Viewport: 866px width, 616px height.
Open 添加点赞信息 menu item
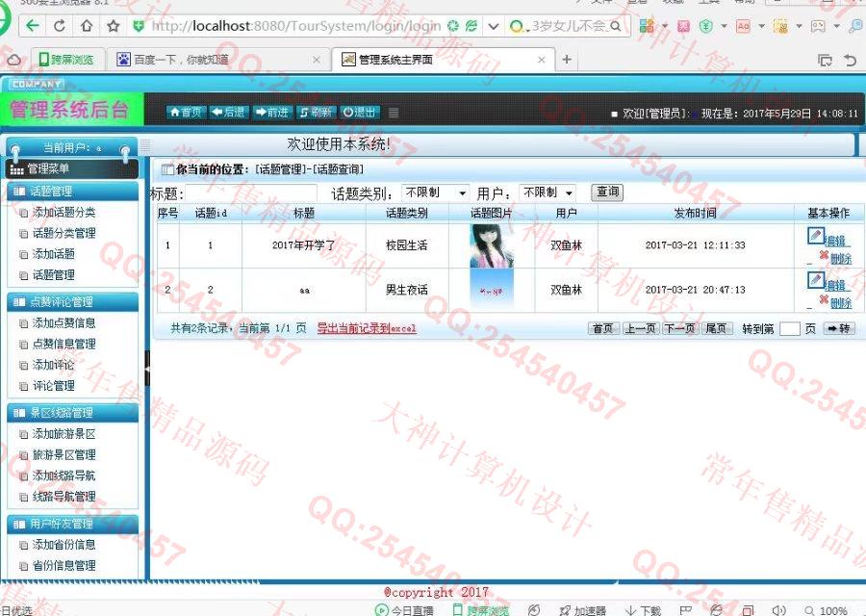(64, 322)
